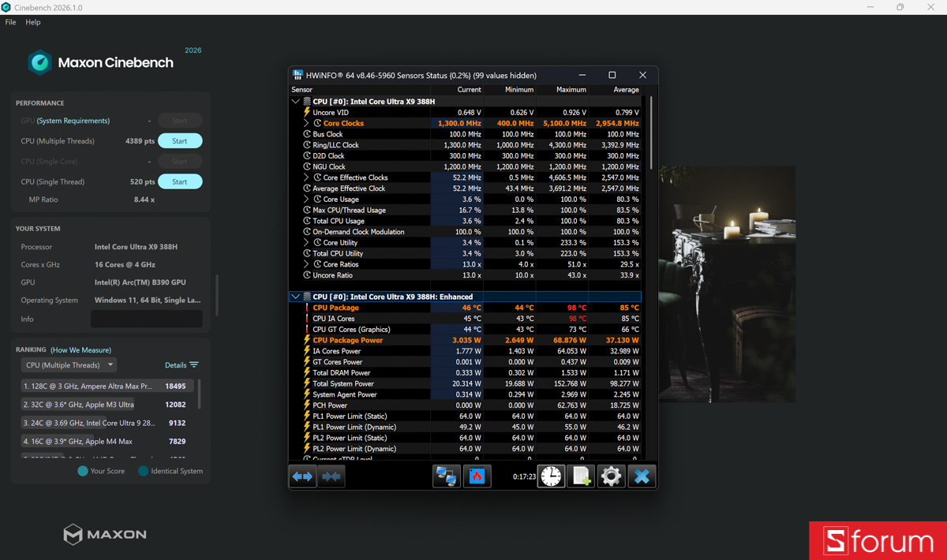Viewport: 947px width, 560px height.
Task: Start the CPU (Single Thread) benchmark
Action: point(180,181)
